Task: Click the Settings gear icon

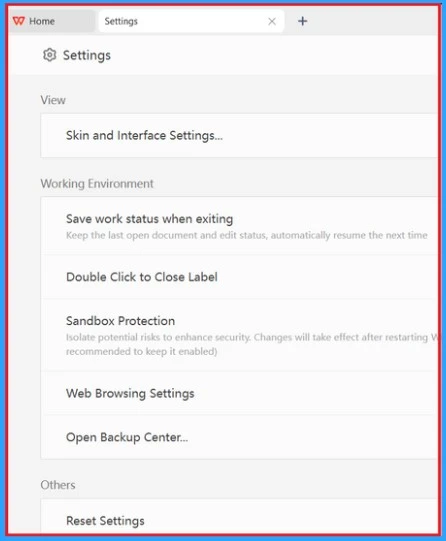Action: click(x=49, y=55)
